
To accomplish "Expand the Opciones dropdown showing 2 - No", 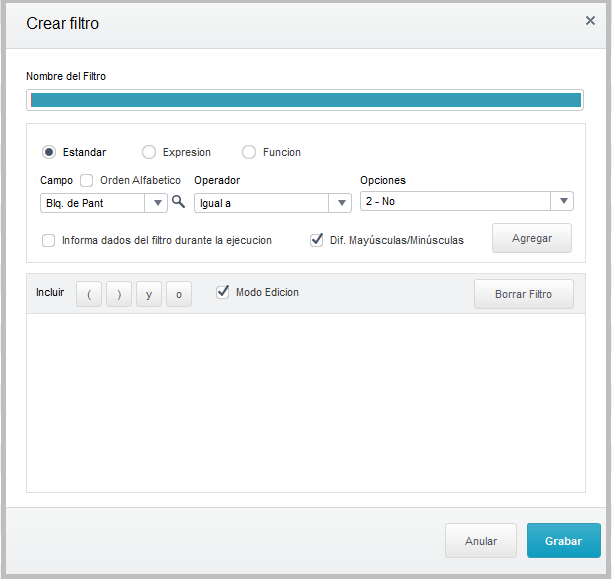I will pyautogui.click(x=467, y=201).
